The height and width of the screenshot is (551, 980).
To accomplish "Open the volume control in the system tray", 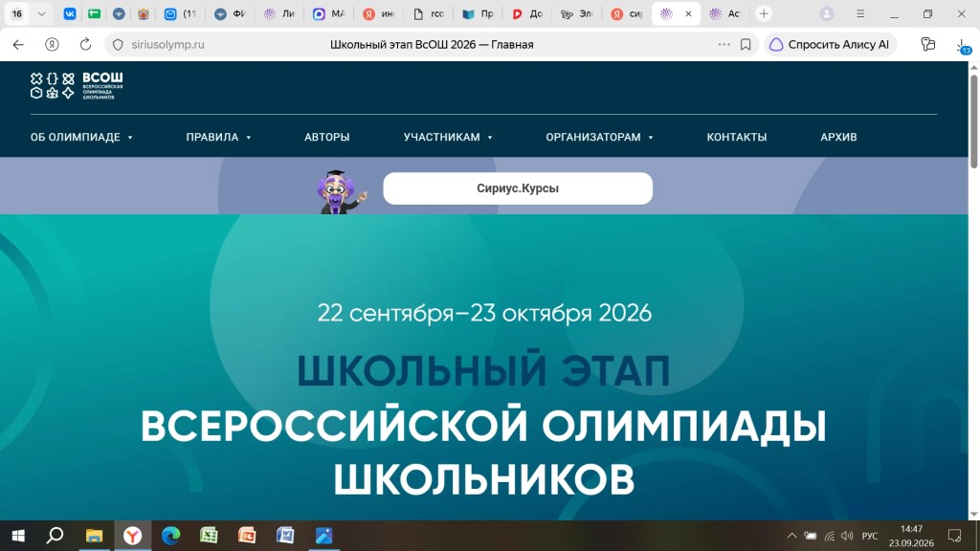I will 847,536.
